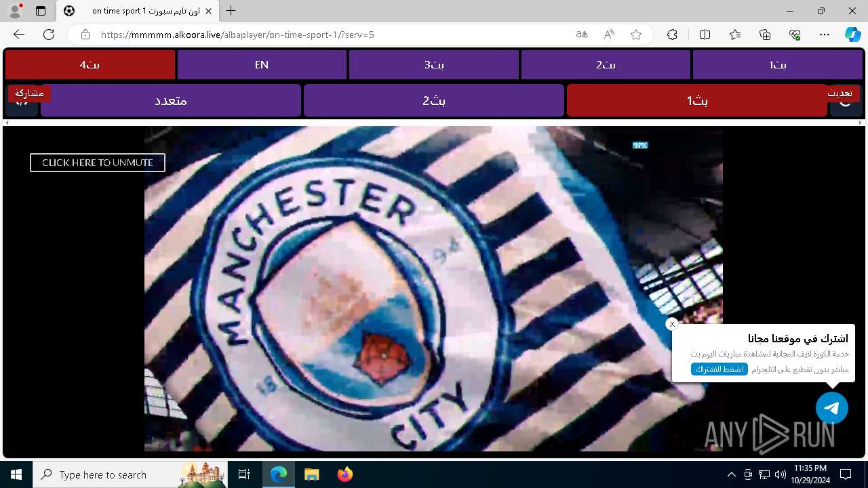
Task: Open the Favorites list icon
Action: pyautogui.click(x=735, y=35)
